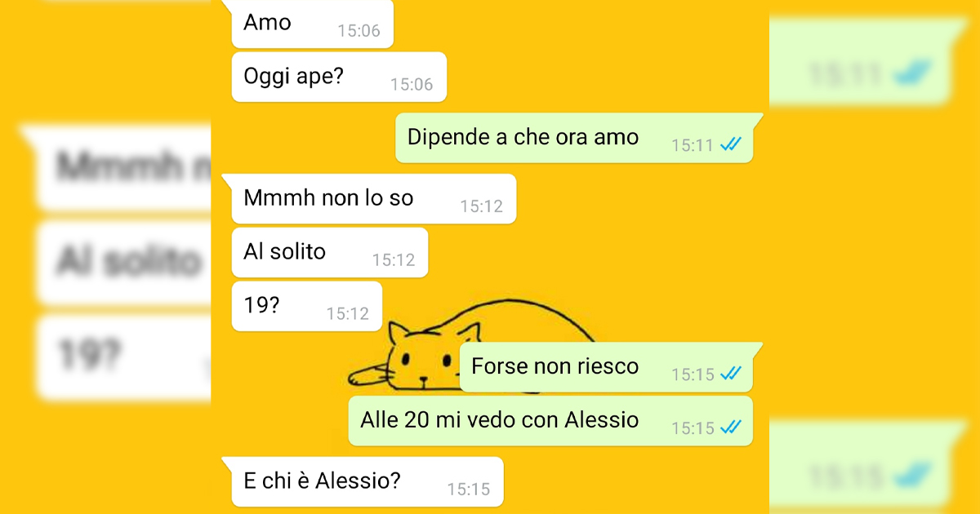Select 'Alle 20 mi vedo con Alessio' message
Screen dimensions: 980x514
click(551, 421)
